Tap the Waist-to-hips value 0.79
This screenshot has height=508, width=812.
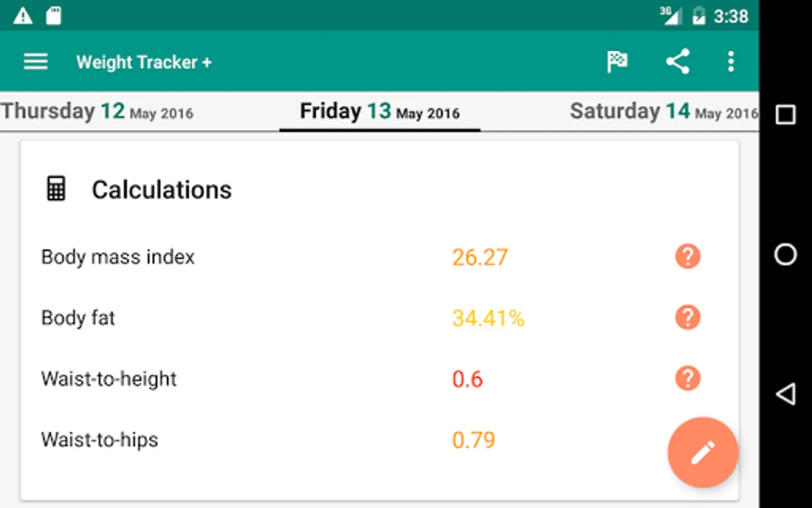(474, 440)
